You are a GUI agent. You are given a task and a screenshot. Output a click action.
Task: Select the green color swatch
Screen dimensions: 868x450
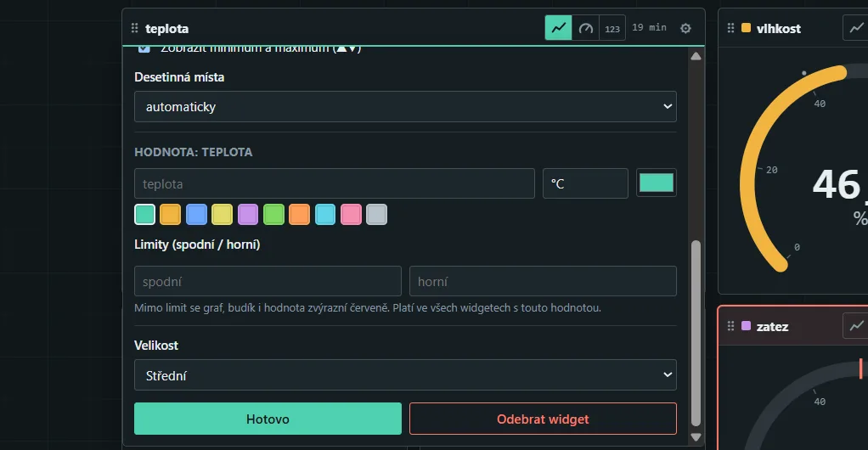tap(273, 214)
